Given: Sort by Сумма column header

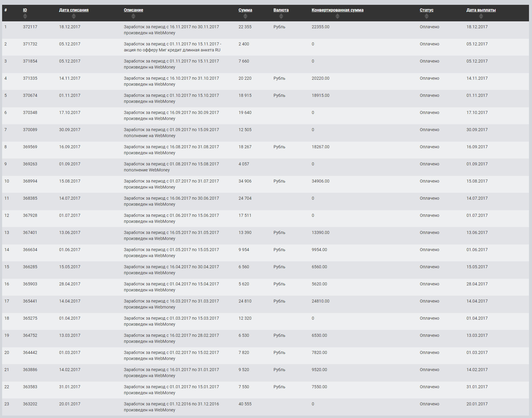Looking at the screenshot, I should click(245, 10).
